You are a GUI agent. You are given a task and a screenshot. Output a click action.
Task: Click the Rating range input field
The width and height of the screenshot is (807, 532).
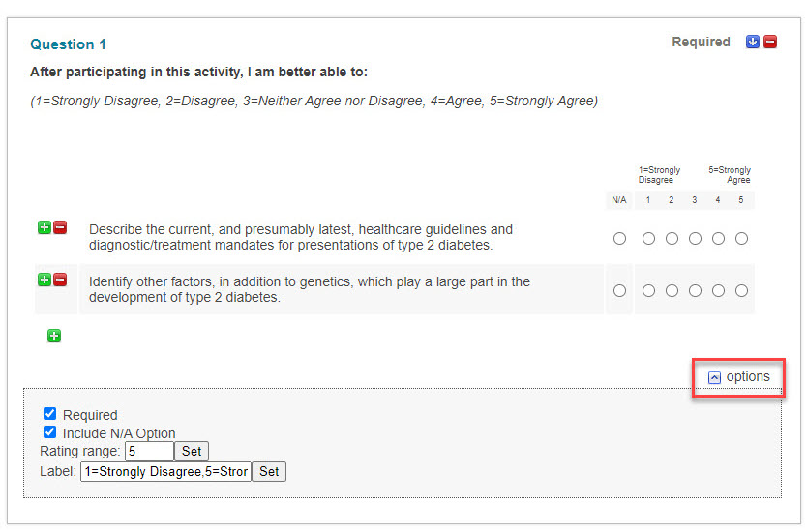(x=149, y=451)
